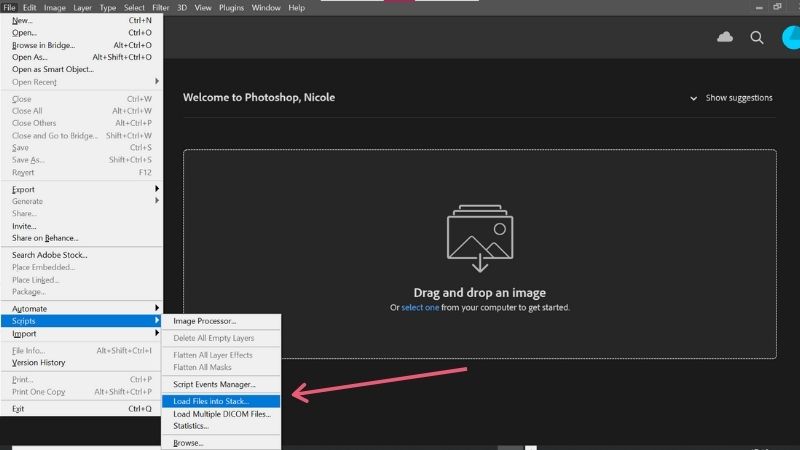Click 'Welcome to Photoshop, Nicole' heading

coord(259,97)
